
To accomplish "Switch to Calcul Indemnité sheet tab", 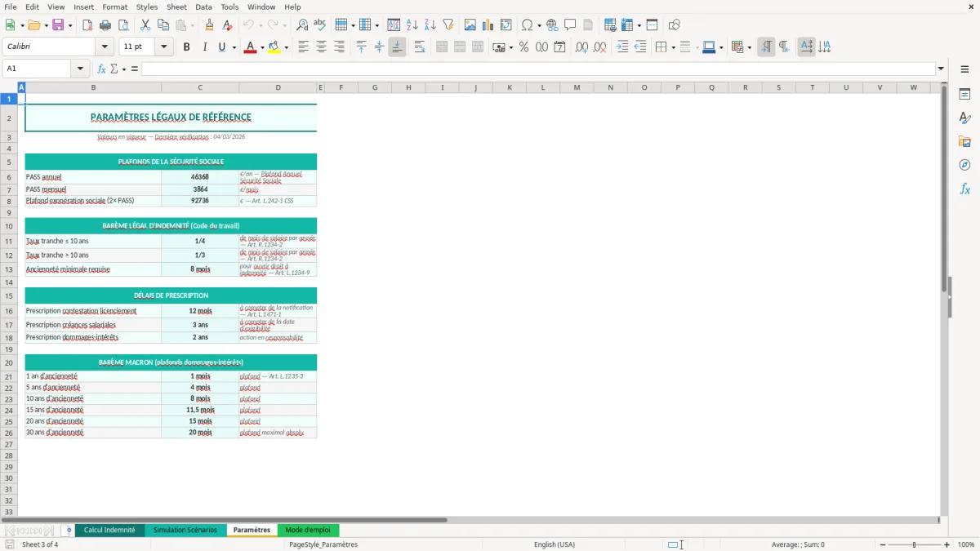I will click(109, 530).
